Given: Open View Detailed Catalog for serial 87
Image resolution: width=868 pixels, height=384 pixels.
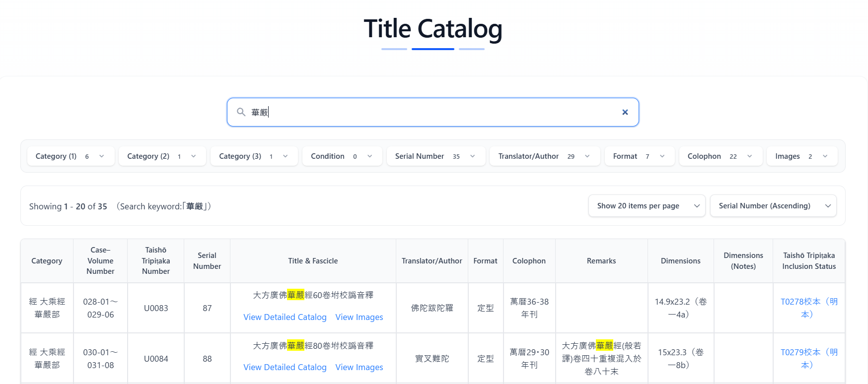Looking at the screenshot, I should 285,317.
